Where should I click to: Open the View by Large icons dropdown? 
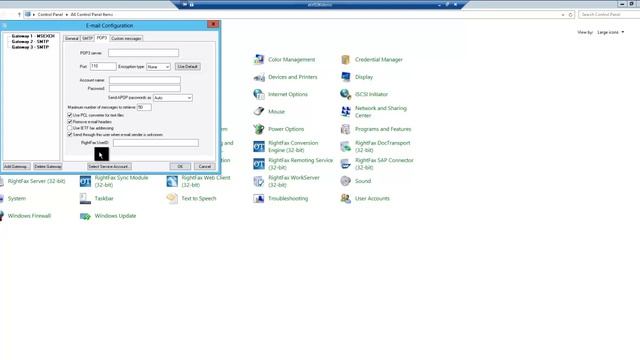(611, 32)
